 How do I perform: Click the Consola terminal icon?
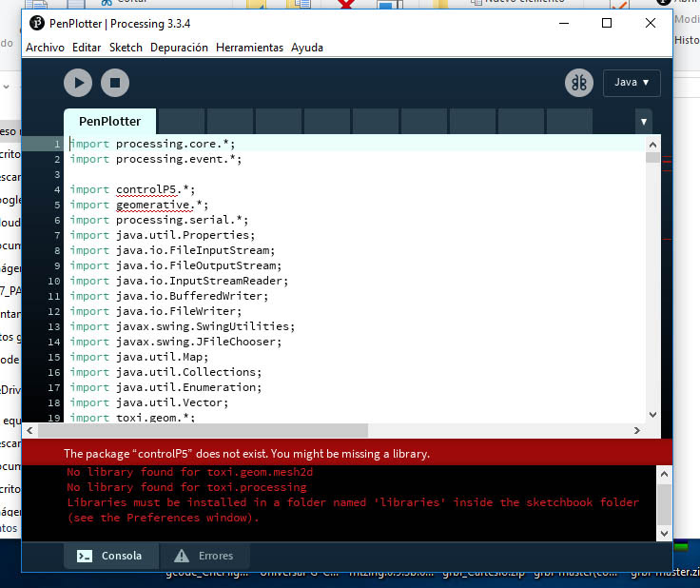[x=85, y=556]
